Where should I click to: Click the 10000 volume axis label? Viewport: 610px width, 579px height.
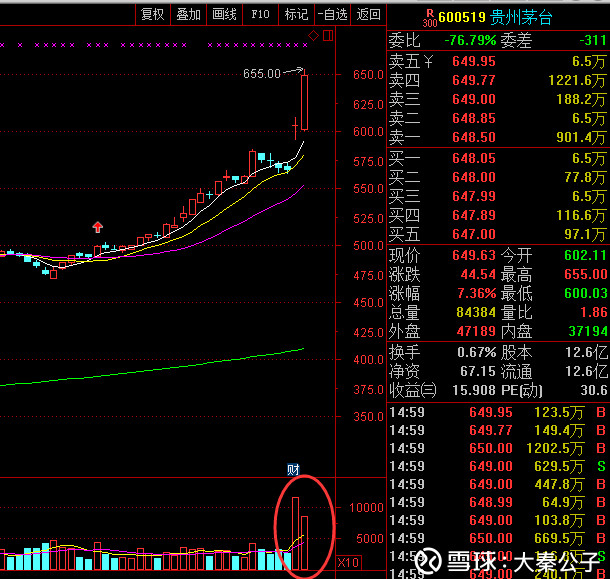(366, 508)
